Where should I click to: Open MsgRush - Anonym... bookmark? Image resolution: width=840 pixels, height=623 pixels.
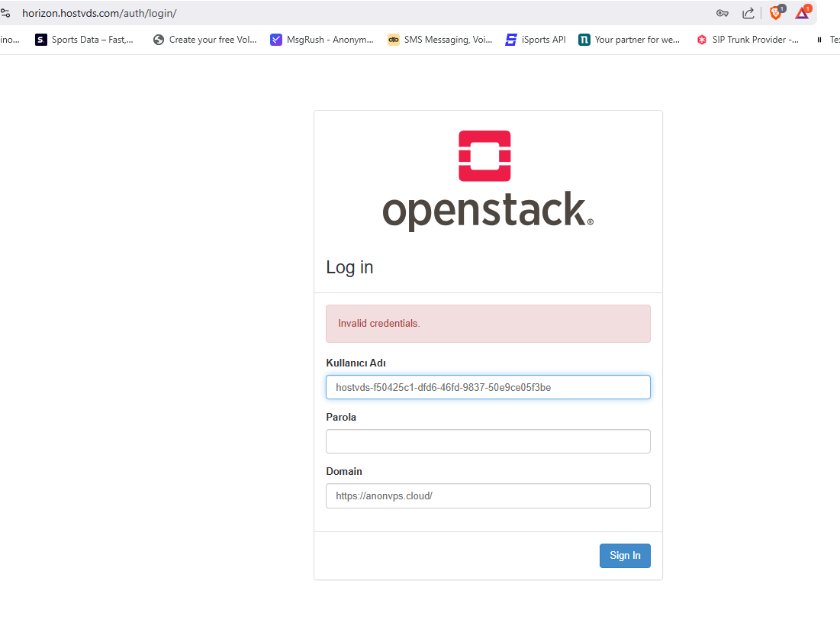pyautogui.click(x=322, y=40)
